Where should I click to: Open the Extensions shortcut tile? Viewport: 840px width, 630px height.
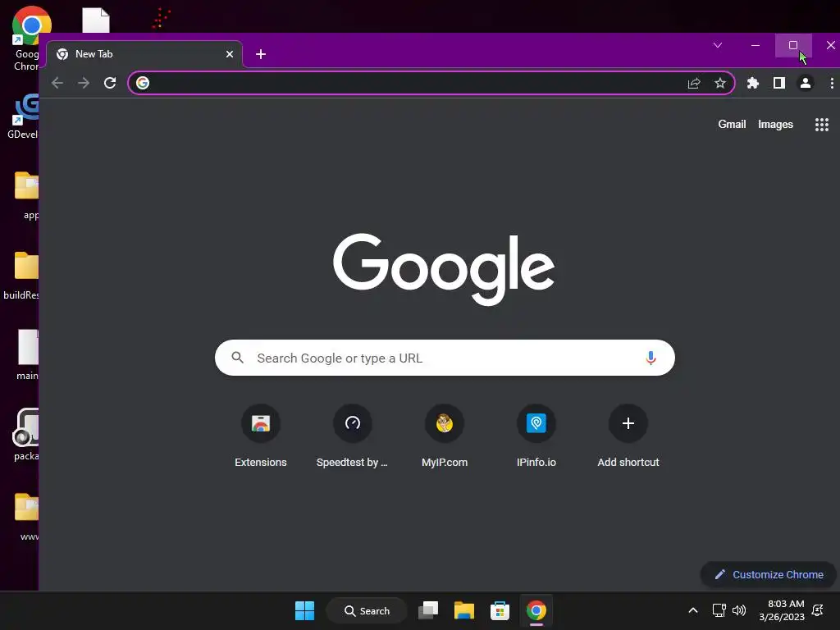coord(260,436)
